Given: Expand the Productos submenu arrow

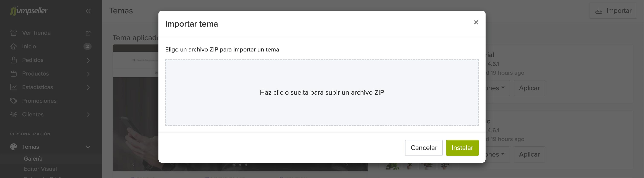Looking at the screenshot, I should [x=88, y=74].
